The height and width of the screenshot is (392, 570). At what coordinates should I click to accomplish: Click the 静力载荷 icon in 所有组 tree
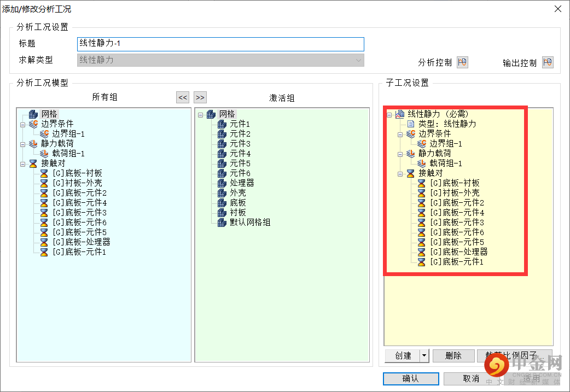(x=33, y=143)
